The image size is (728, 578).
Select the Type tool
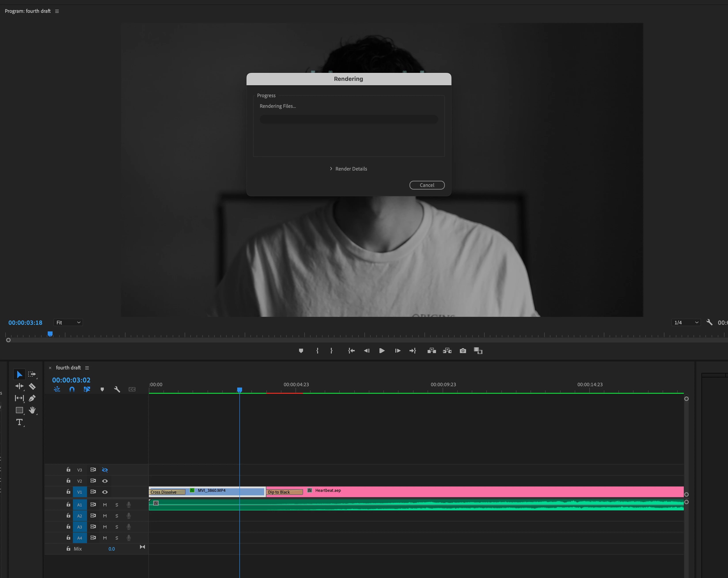tap(19, 422)
